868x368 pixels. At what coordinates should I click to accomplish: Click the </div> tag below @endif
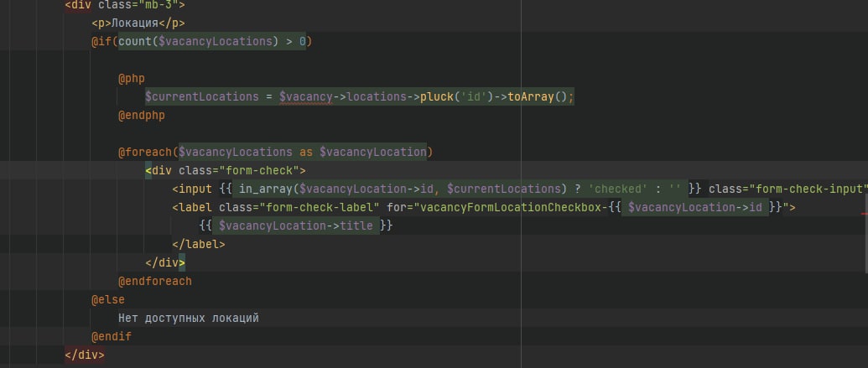(84, 355)
